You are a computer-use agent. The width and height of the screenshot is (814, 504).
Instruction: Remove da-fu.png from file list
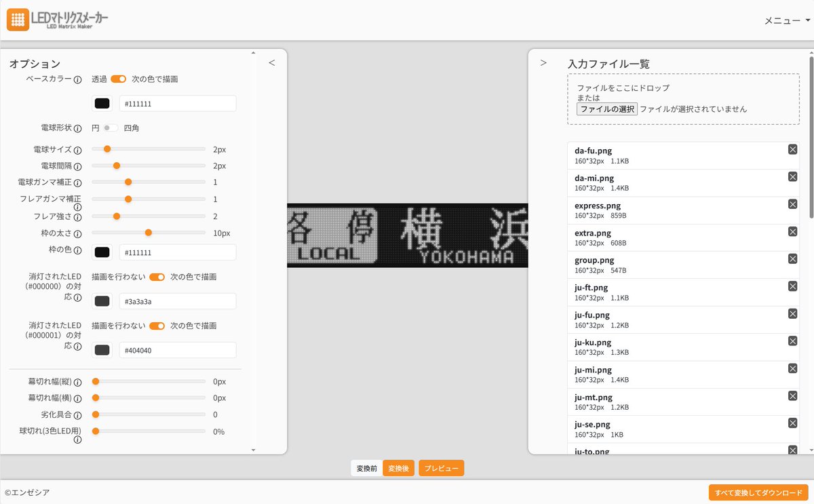pyautogui.click(x=792, y=149)
